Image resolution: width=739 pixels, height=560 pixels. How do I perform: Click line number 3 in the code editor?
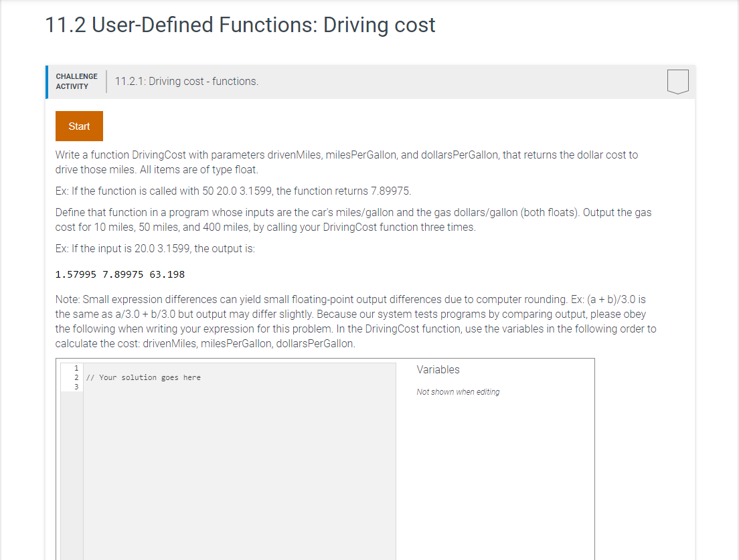76,385
